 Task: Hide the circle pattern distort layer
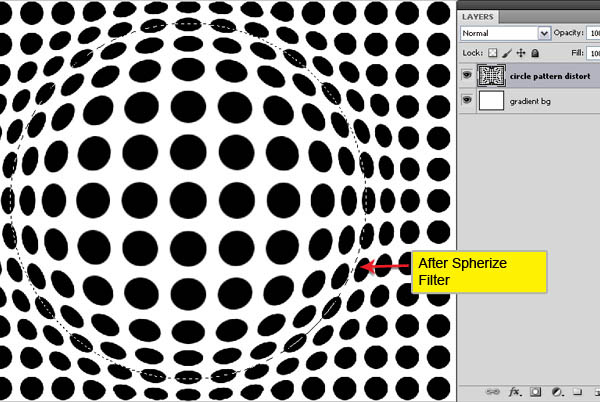tap(467, 75)
